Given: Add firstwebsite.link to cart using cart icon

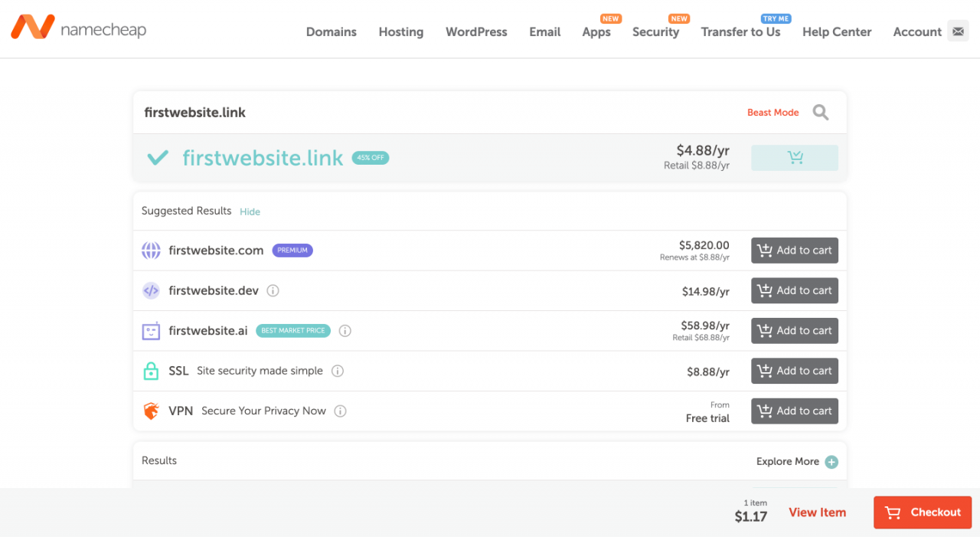Looking at the screenshot, I should (x=795, y=158).
